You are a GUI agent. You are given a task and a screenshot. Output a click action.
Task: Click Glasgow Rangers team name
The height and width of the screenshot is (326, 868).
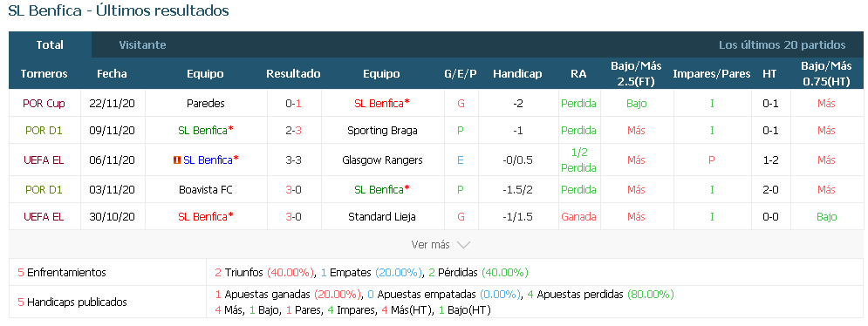pos(382,160)
